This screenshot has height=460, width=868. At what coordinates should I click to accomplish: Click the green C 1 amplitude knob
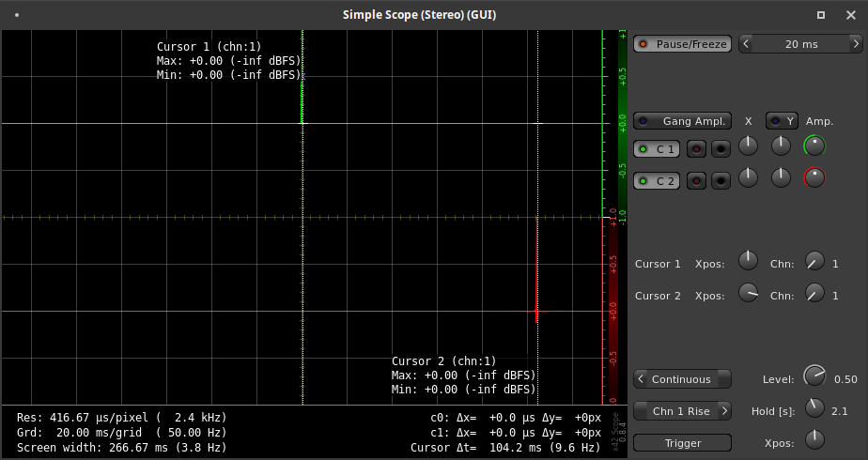(x=814, y=146)
